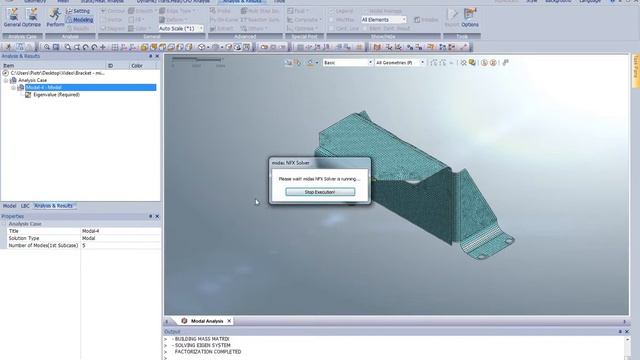Toggle the Contour checkbox in ribbon
This screenshot has width=640, height=360.
pyautogui.click(x=103, y=11)
